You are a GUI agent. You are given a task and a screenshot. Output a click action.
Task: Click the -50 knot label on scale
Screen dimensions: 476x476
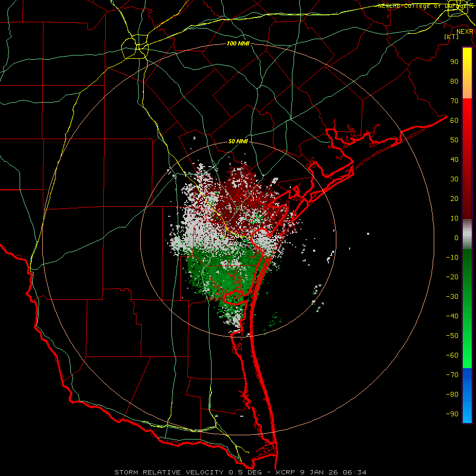[x=452, y=336]
